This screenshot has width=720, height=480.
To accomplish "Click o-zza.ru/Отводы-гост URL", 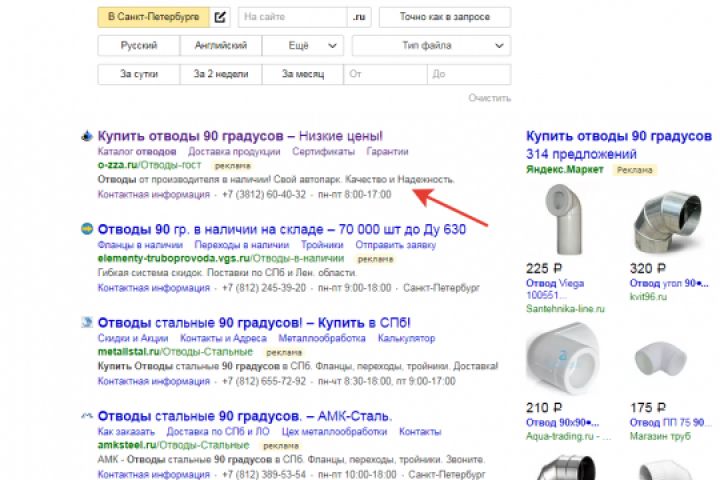I will (150, 165).
